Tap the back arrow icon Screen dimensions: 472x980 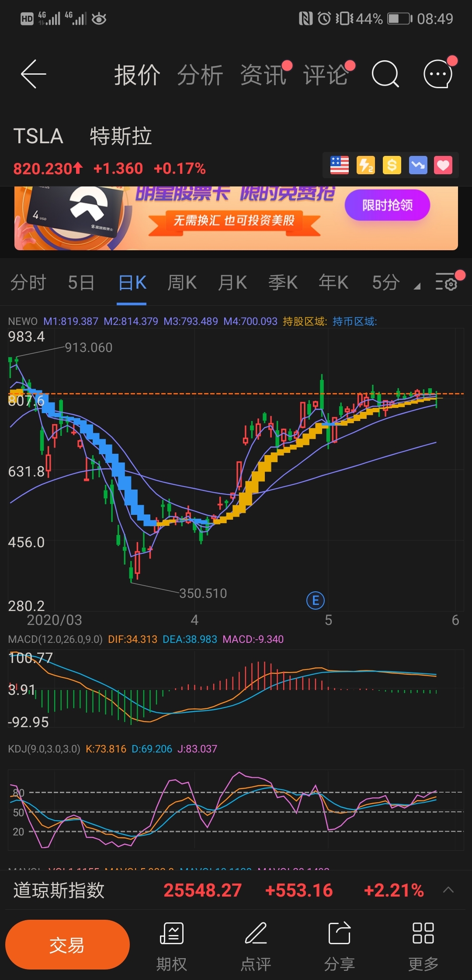pyautogui.click(x=33, y=74)
